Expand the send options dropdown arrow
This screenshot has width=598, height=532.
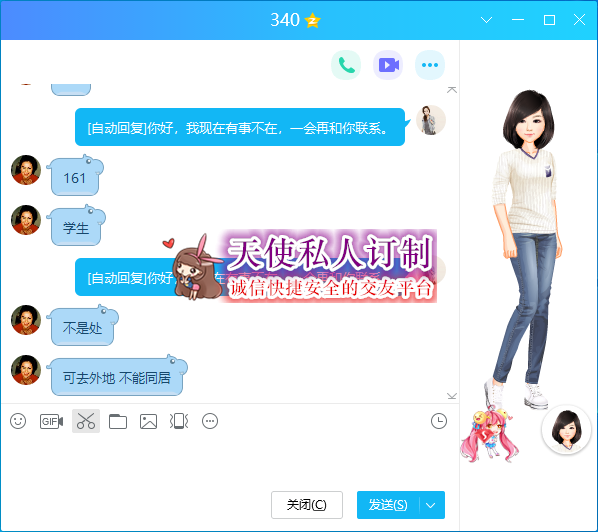(x=431, y=505)
